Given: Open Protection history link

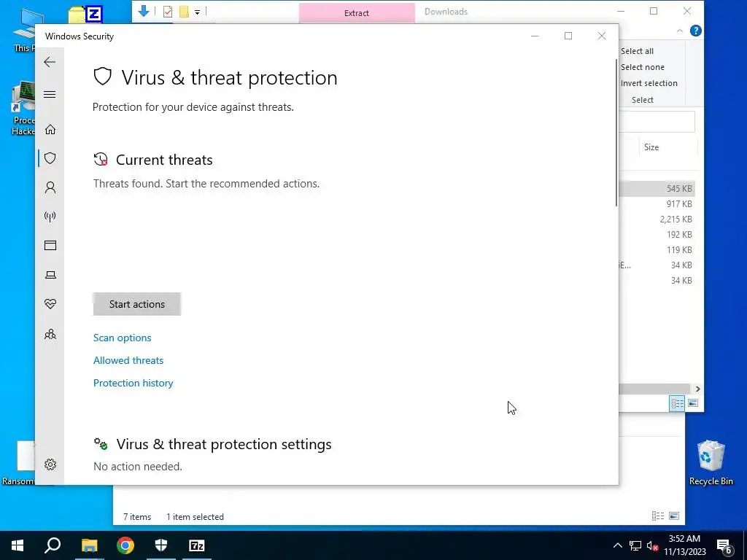Looking at the screenshot, I should (x=133, y=383).
